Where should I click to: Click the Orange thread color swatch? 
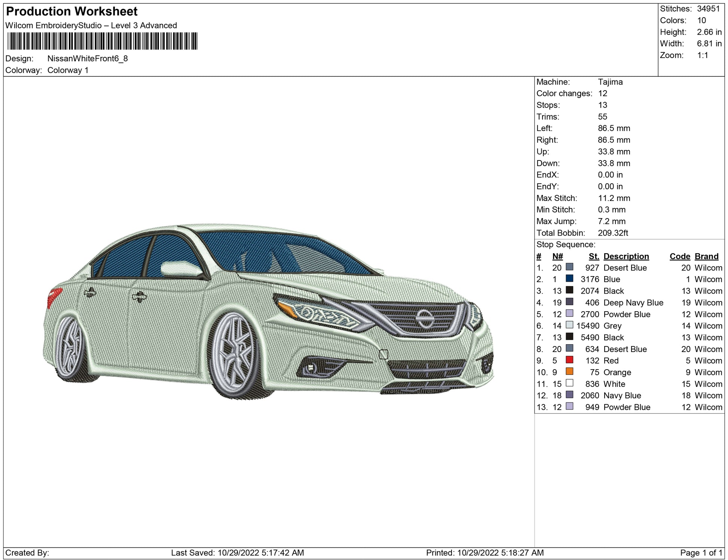[569, 371]
